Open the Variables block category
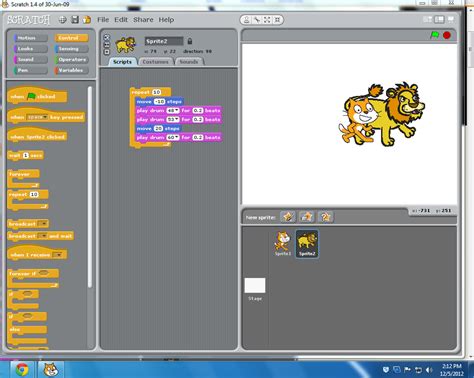The width and height of the screenshot is (474, 378). click(x=72, y=70)
